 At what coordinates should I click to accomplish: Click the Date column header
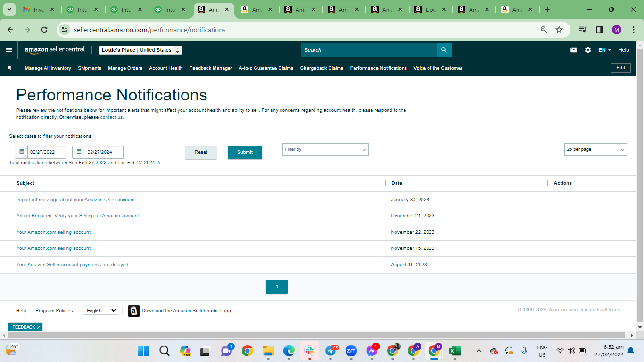(396, 183)
